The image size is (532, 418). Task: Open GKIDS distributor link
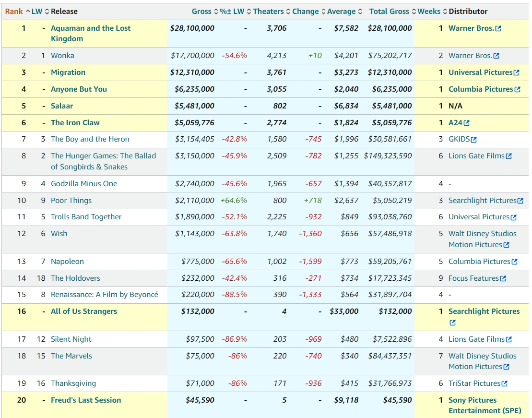click(459, 139)
